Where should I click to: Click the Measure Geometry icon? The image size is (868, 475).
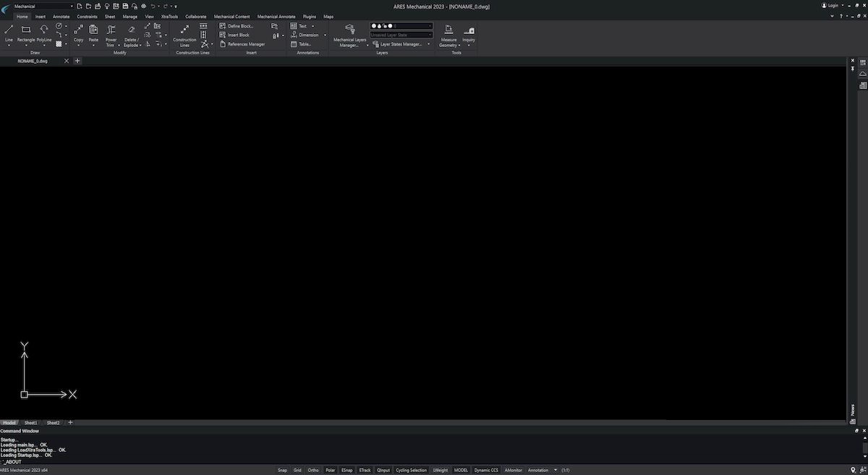tap(448, 30)
